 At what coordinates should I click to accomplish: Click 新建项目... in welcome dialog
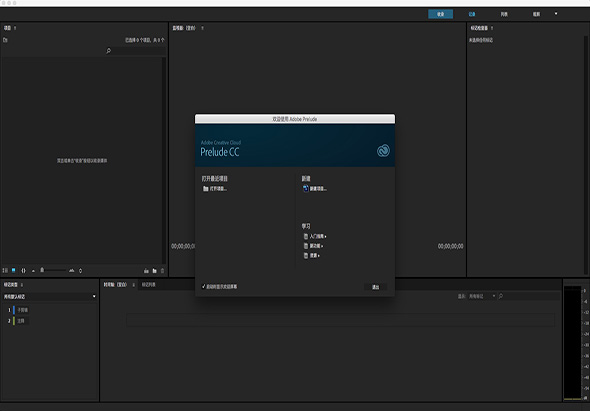click(x=318, y=189)
